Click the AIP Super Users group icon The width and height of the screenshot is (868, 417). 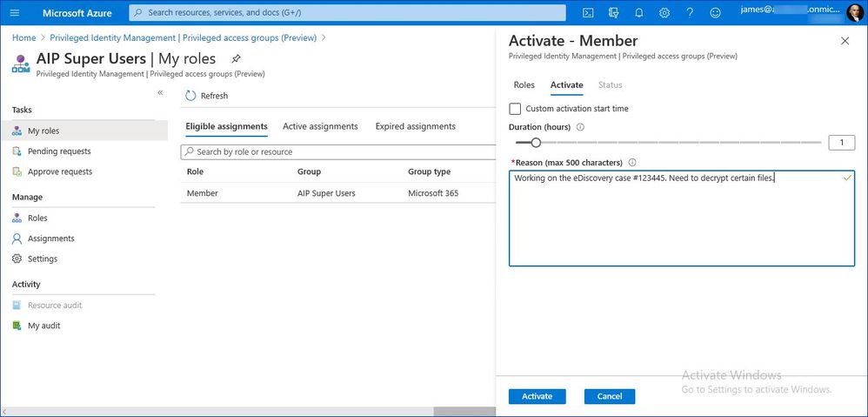click(x=21, y=64)
